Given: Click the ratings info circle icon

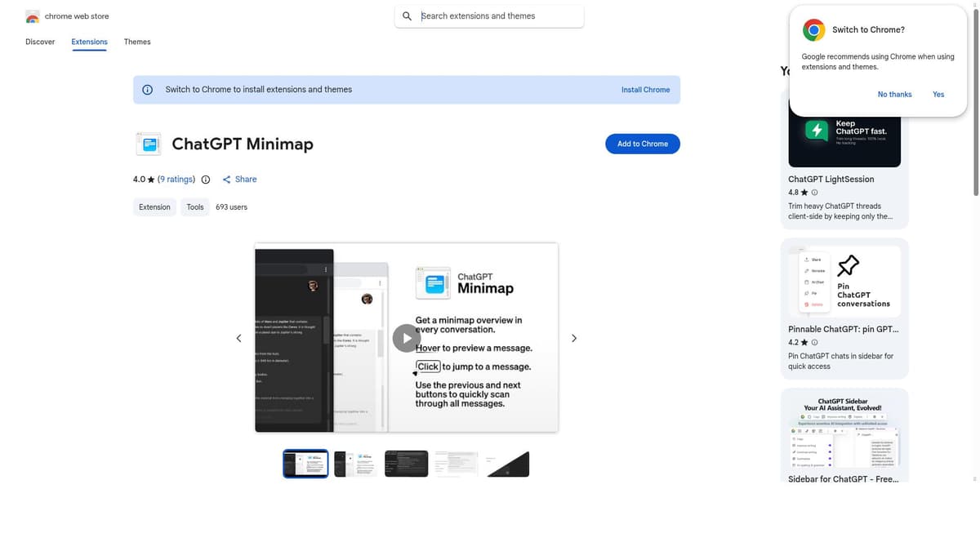Looking at the screenshot, I should coord(206,180).
